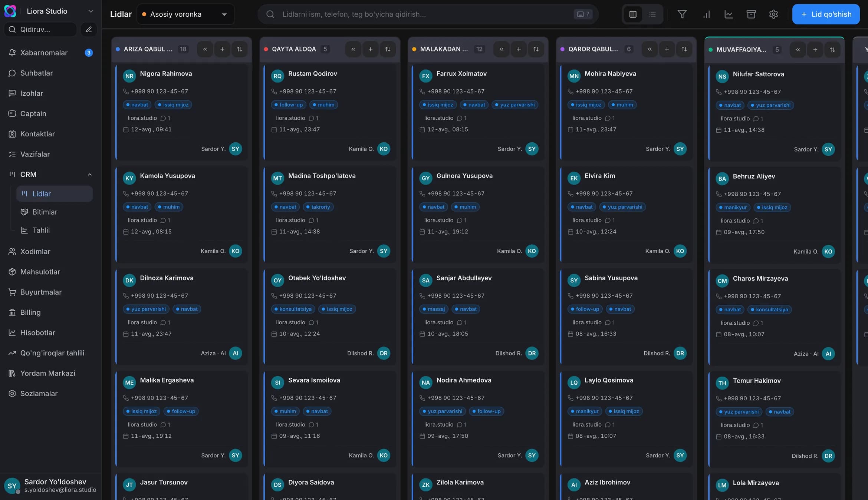The width and height of the screenshot is (868, 500).
Task: Collapse the ARIZA QABUL column
Action: [x=205, y=49]
